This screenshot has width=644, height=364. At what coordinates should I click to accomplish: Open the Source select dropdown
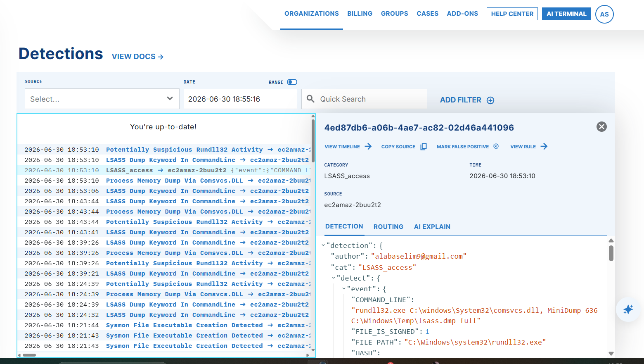coord(102,99)
